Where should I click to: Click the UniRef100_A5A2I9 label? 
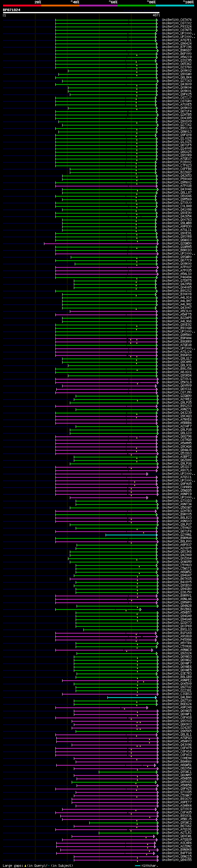[x=177, y=57]
